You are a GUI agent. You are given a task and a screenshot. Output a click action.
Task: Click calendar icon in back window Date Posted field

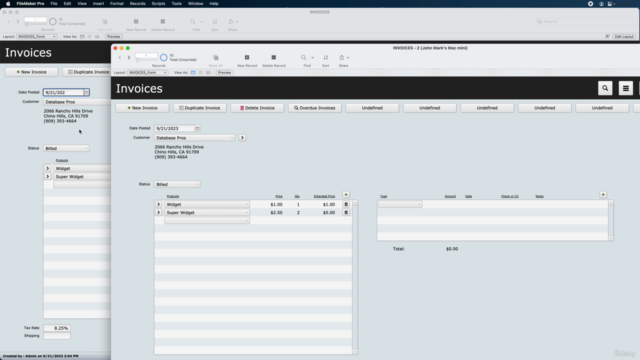(x=86, y=93)
